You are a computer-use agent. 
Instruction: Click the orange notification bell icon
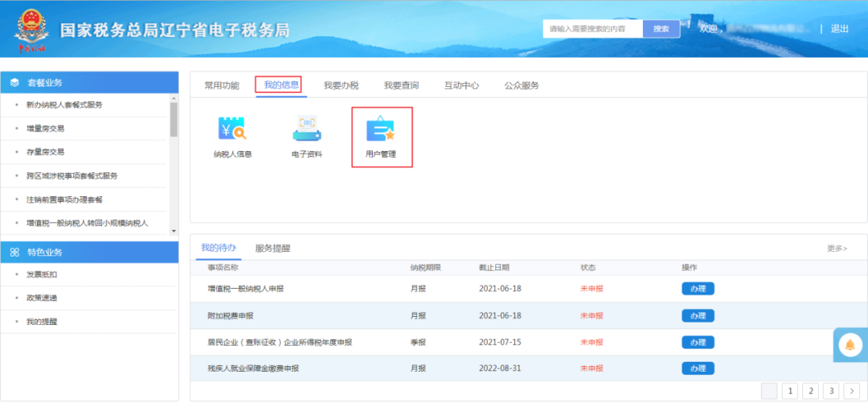850,345
